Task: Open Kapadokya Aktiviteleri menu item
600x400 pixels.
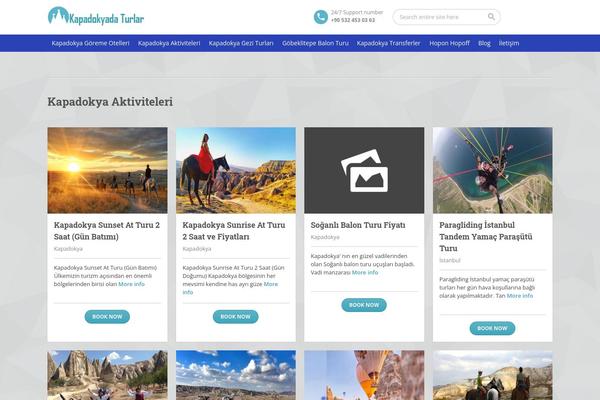Action: 169,43
